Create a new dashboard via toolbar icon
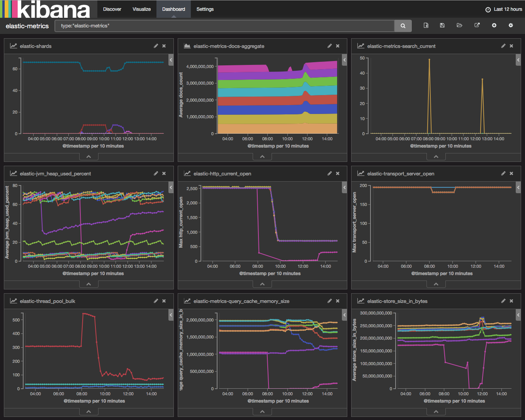The height and width of the screenshot is (420, 525). pyautogui.click(x=426, y=26)
